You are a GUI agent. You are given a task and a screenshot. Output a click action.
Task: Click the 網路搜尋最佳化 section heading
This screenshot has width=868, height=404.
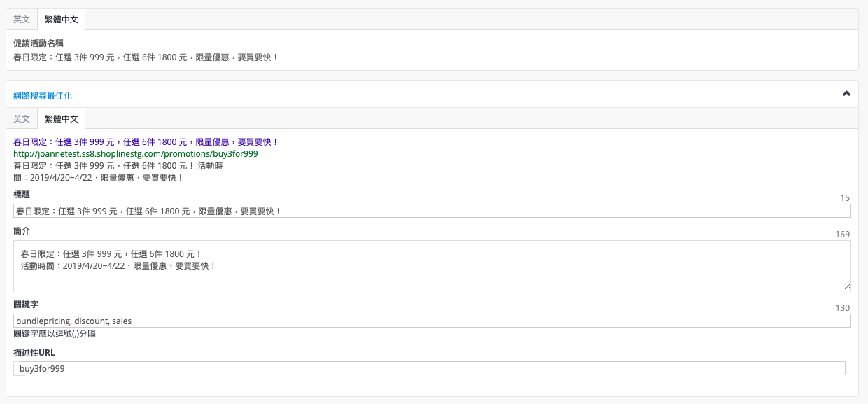pyautogui.click(x=43, y=95)
